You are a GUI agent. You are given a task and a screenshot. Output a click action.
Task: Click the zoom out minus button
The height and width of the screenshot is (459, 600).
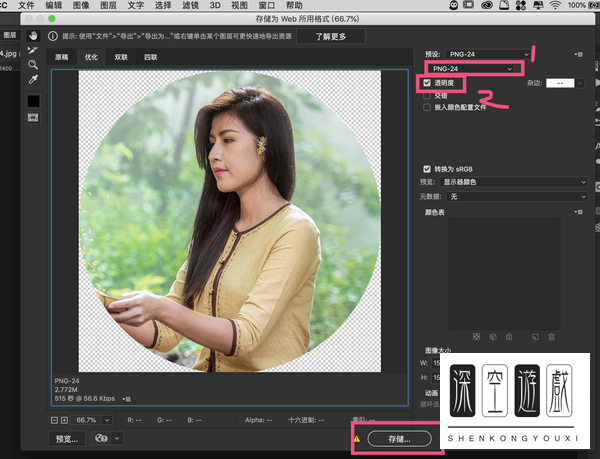[55, 420]
